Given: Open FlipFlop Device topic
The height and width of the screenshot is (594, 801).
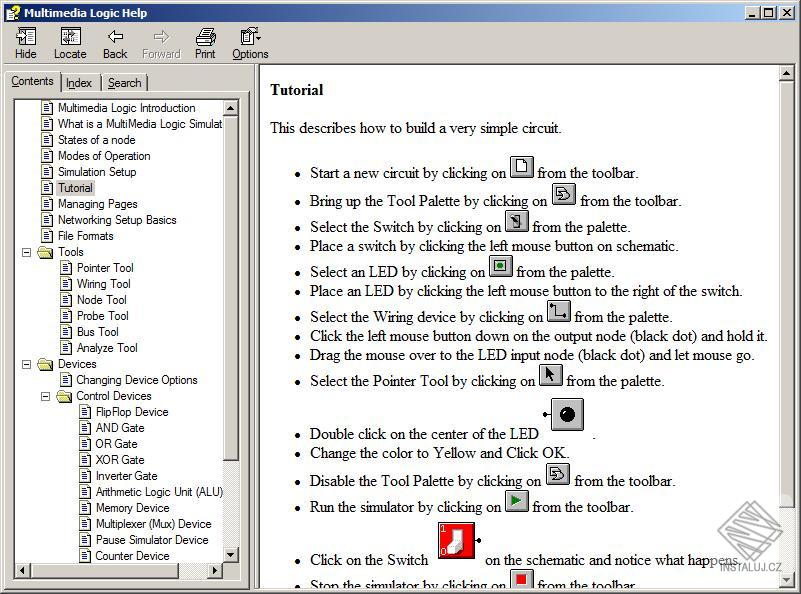Looking at the screenshot, I should [132, 412].
